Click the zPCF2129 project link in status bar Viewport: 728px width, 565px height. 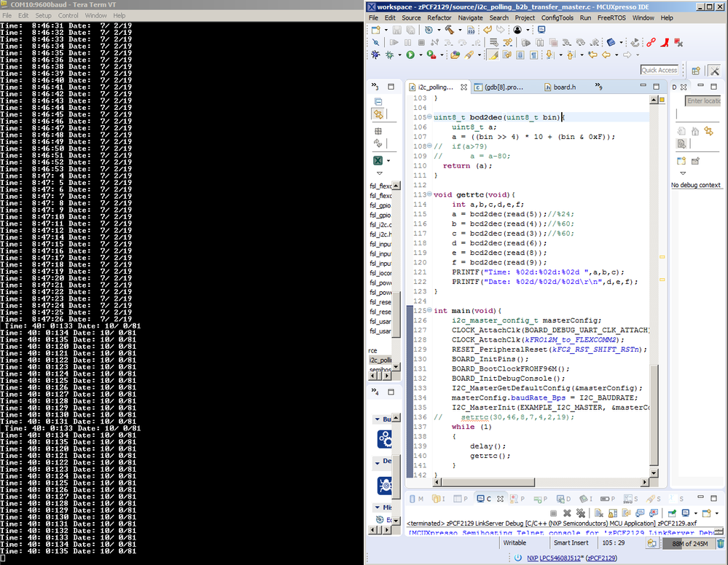point(601,558)
